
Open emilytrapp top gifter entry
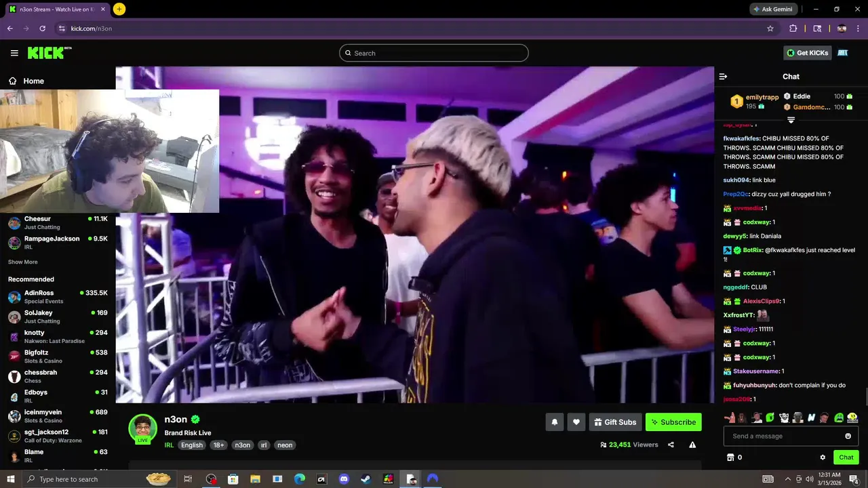tap(755, 102)
